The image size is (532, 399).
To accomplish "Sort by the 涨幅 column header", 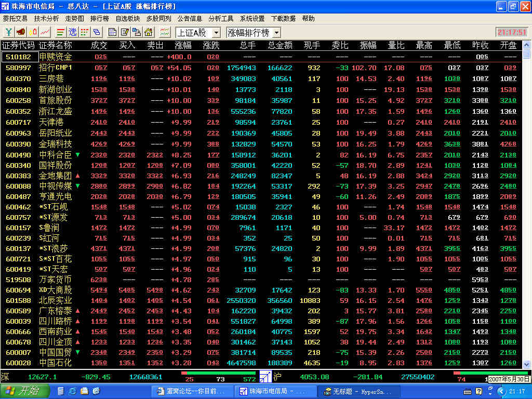I will (x=183, y=45).
